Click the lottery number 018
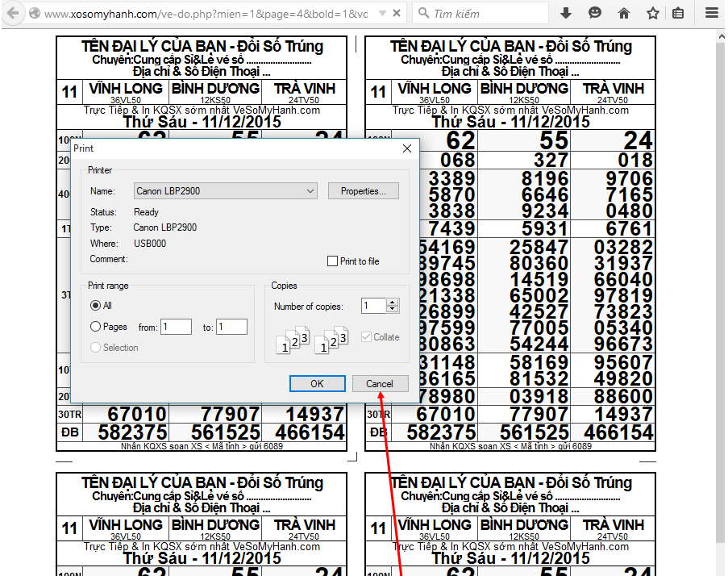 coord(635,161)
